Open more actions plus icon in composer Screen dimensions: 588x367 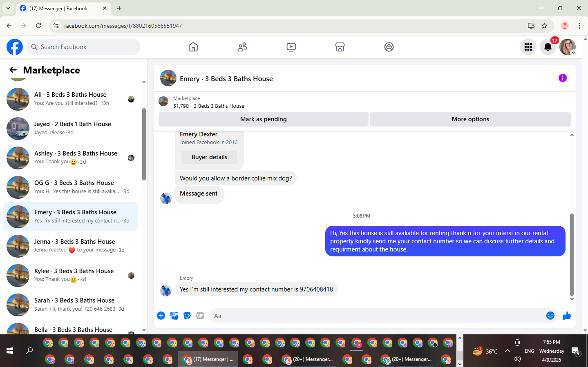(161, 316)
